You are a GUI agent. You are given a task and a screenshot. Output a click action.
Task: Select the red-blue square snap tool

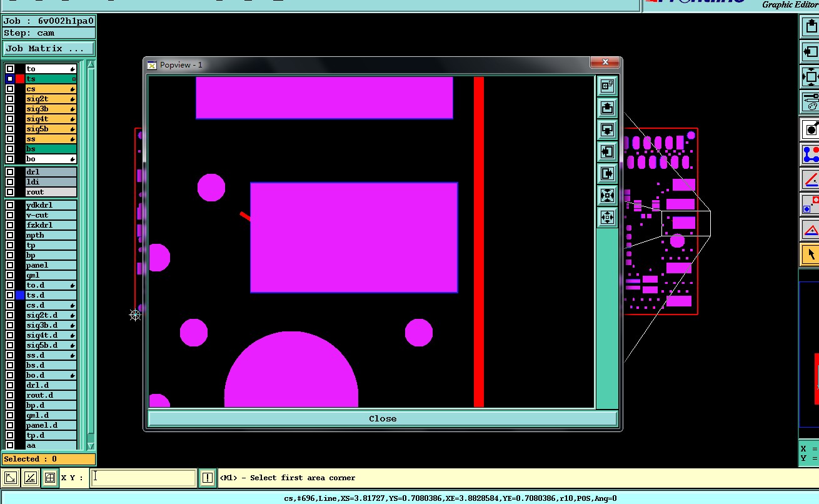(811, 204)
